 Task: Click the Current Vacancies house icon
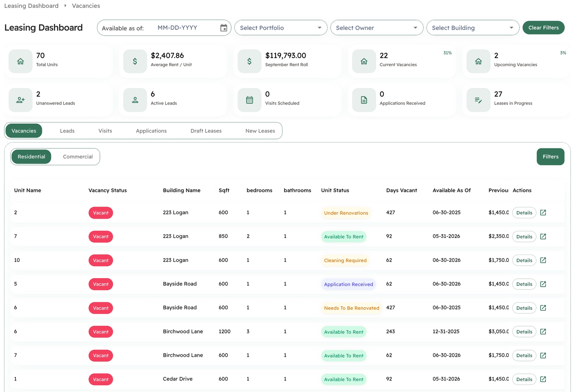pyautogui.click(x=364, y=61)
